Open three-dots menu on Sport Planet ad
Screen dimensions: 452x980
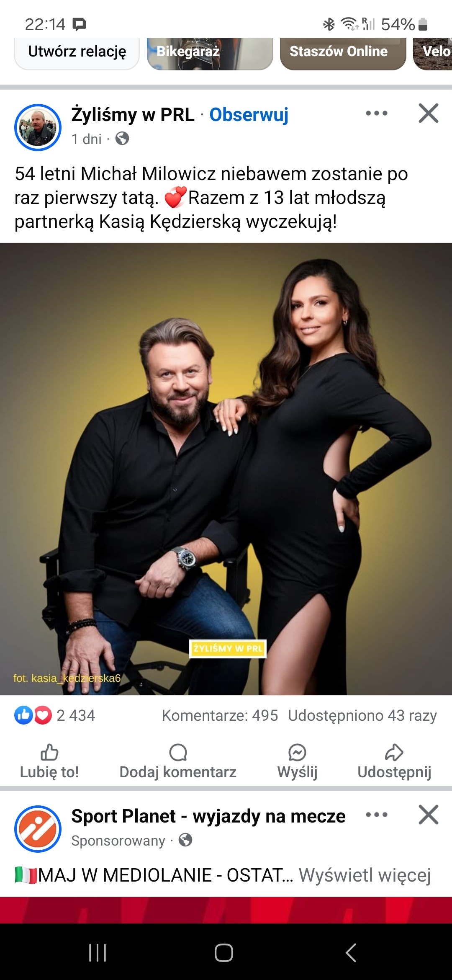click(377, 815)
